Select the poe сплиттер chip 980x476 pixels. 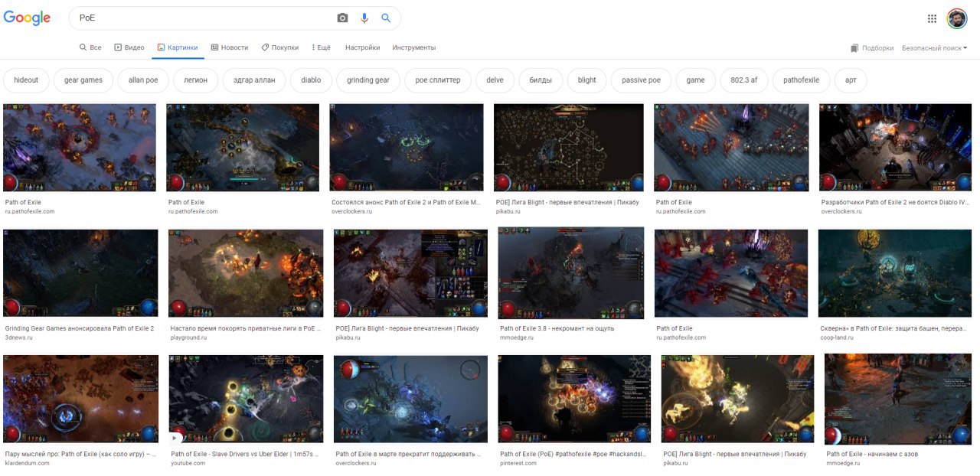(438, 80)
